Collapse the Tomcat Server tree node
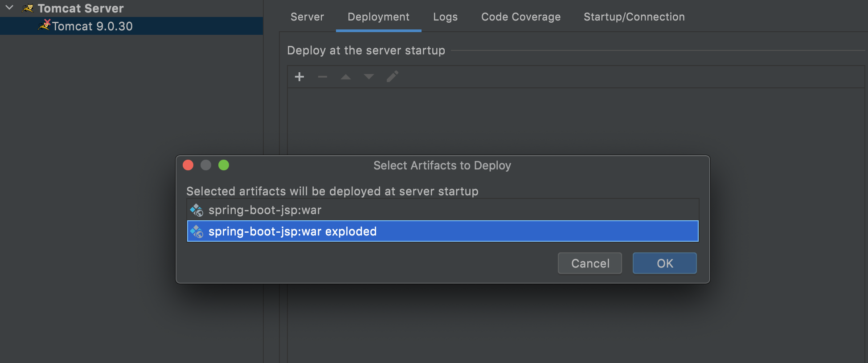 pos(9,8)
